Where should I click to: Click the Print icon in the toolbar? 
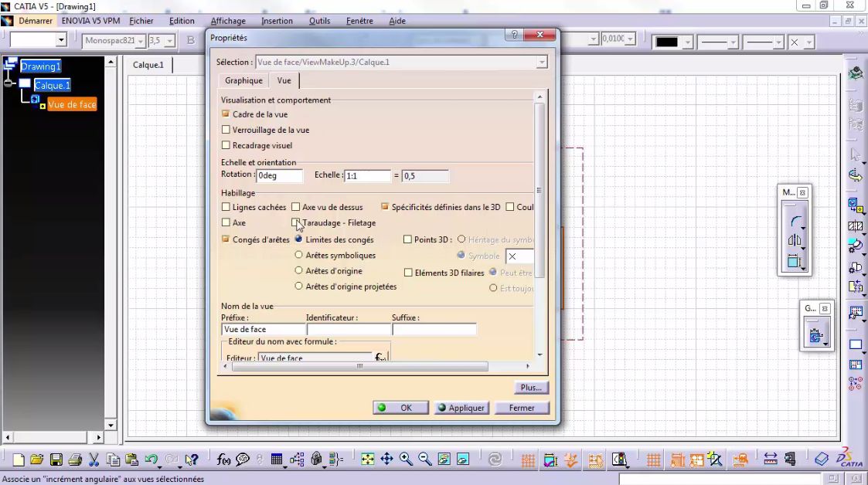pyautogui.click(x=75, y=459)
